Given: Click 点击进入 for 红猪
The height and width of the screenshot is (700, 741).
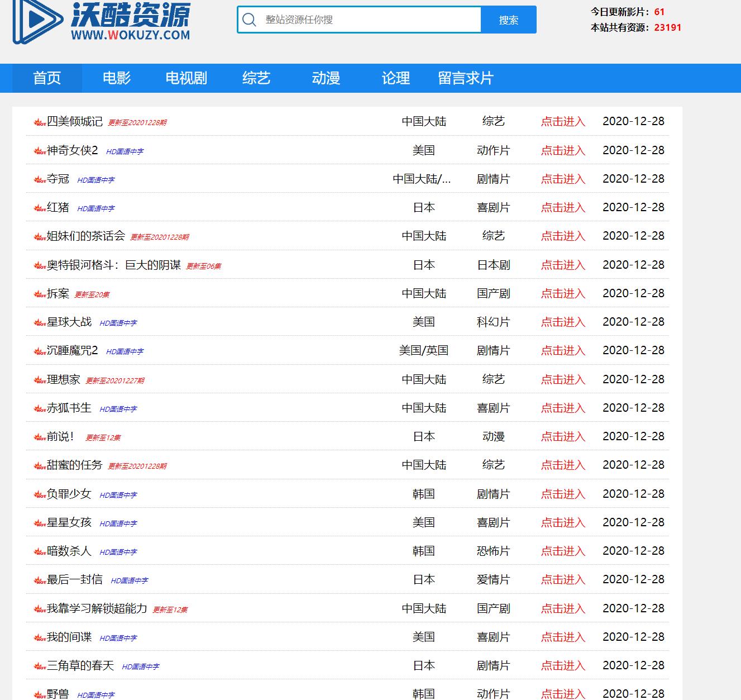Looking at the screenshot, I should pyautogui.click(x=563, y=207).
